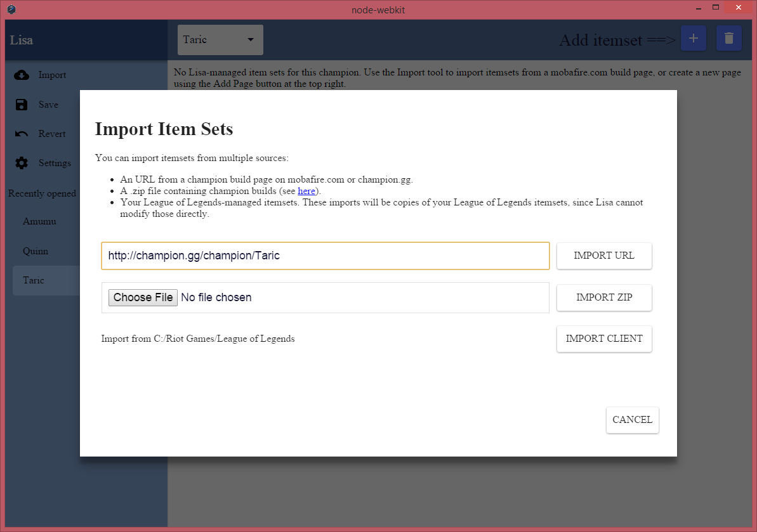Open Settings from the sidebar
This screenshot has width=757, height=532.
[x=55, y=163]
